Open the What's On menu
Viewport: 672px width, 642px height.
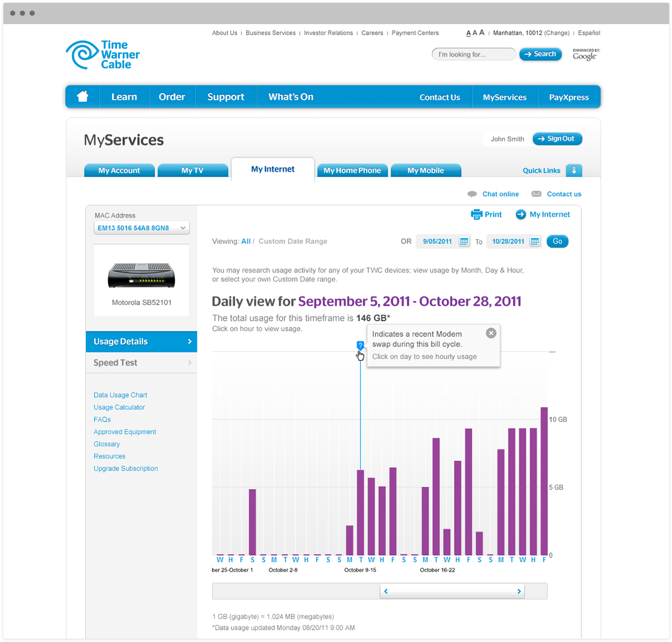tap(291, 96)
